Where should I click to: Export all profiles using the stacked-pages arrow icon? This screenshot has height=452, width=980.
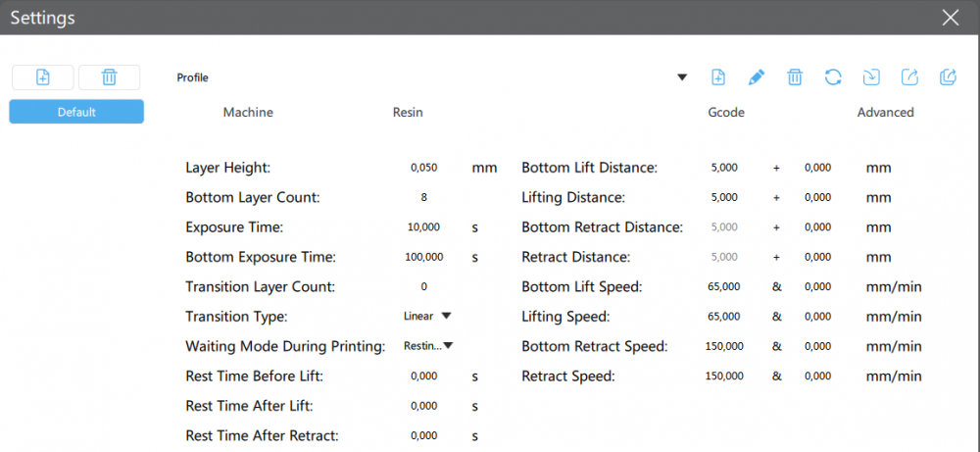pyautogui.click(x=948, y=77)
